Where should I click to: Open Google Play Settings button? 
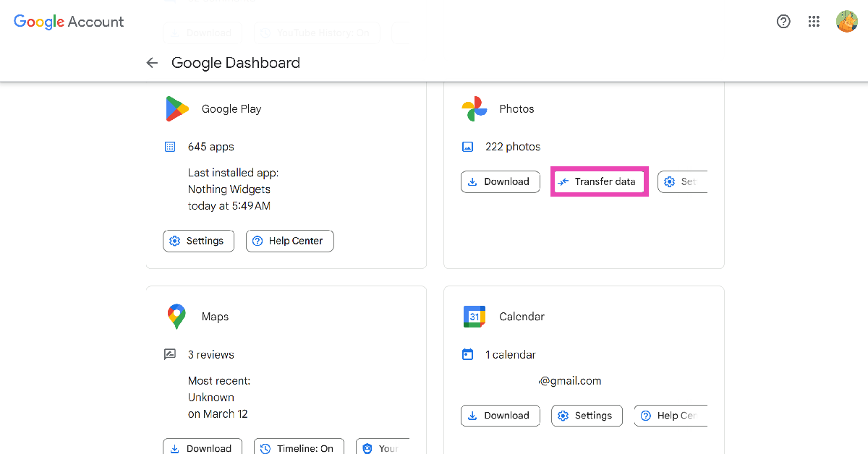198,241
